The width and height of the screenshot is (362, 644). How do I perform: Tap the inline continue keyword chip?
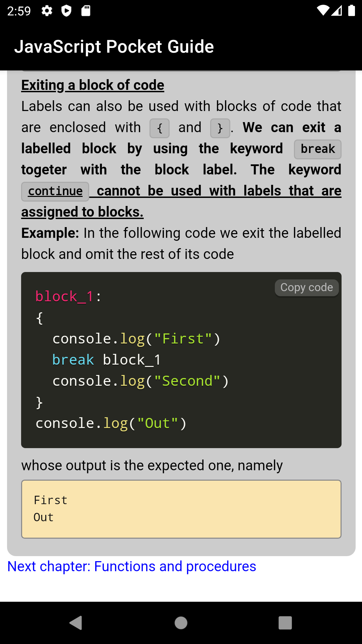55,192
